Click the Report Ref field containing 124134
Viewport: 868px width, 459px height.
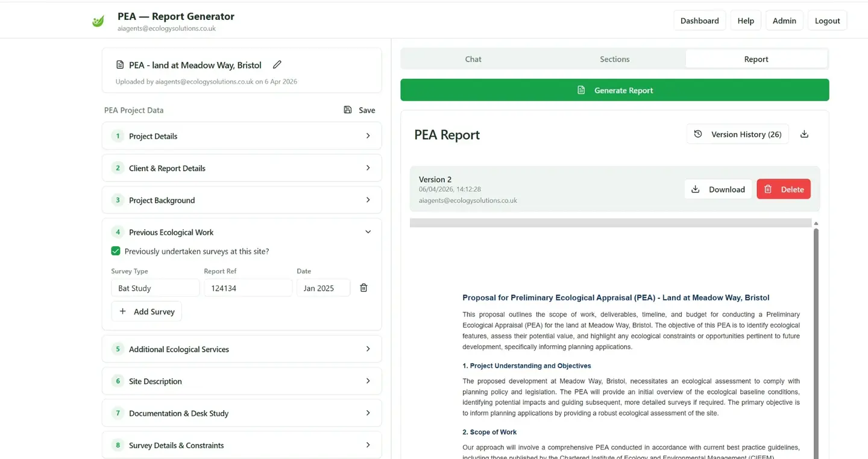point(248,288)
